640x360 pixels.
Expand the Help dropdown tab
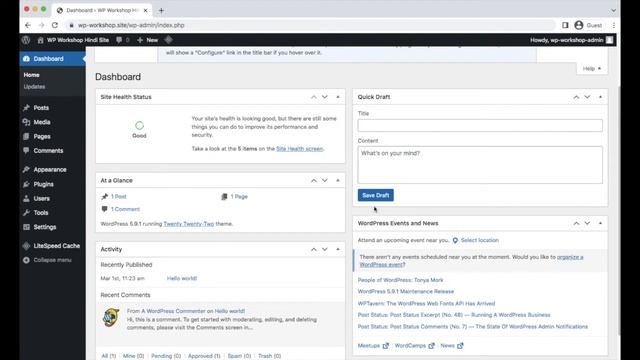pos(592,69)
